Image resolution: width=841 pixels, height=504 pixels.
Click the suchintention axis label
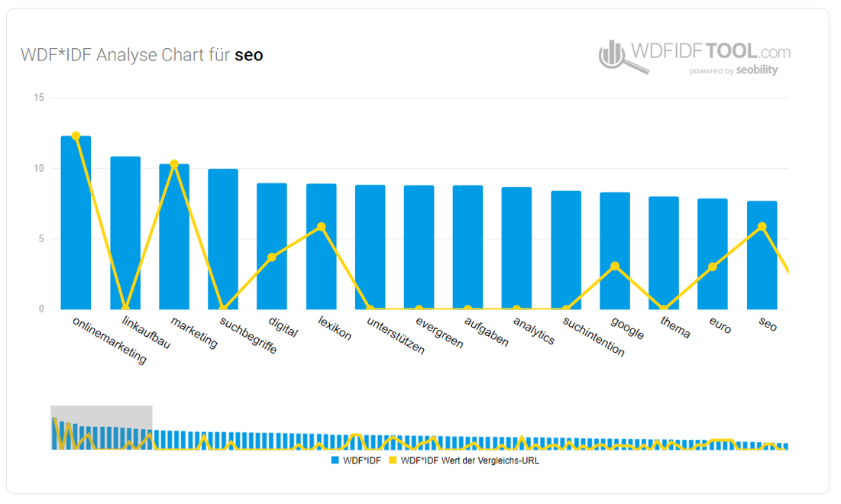click(x=594, y=337)
